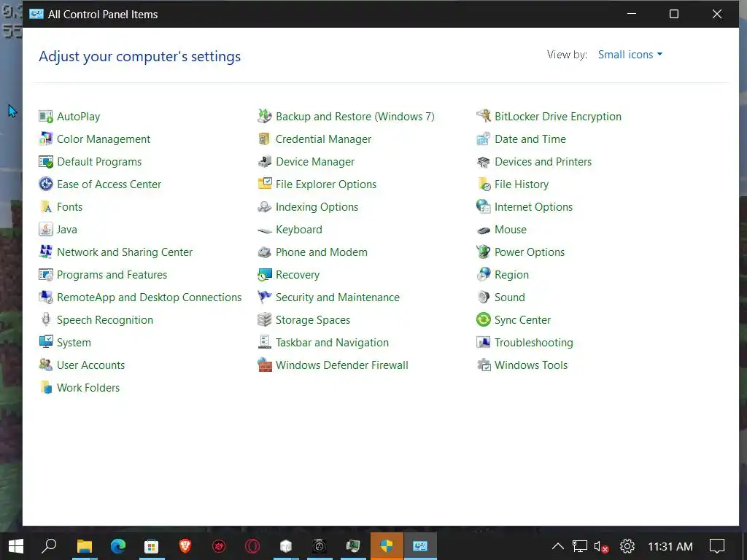Open the BitLocker Drive Encryption icon
Screen dimensions: 747x560
coord(484,117)
